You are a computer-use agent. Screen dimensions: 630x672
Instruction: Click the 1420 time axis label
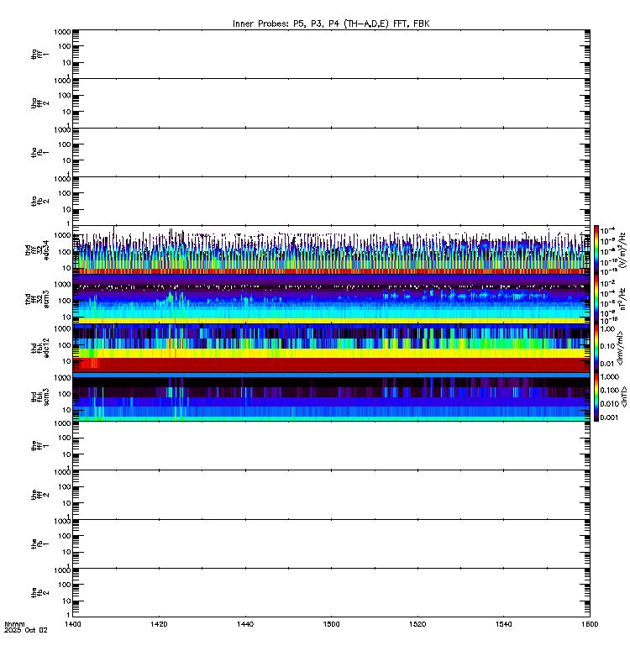tap(159, 624)
